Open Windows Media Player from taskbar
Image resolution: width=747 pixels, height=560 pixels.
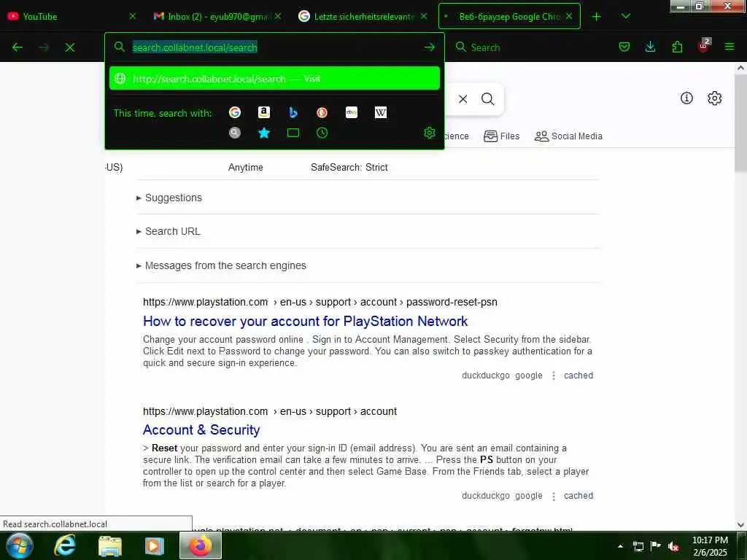coord(154,545)
